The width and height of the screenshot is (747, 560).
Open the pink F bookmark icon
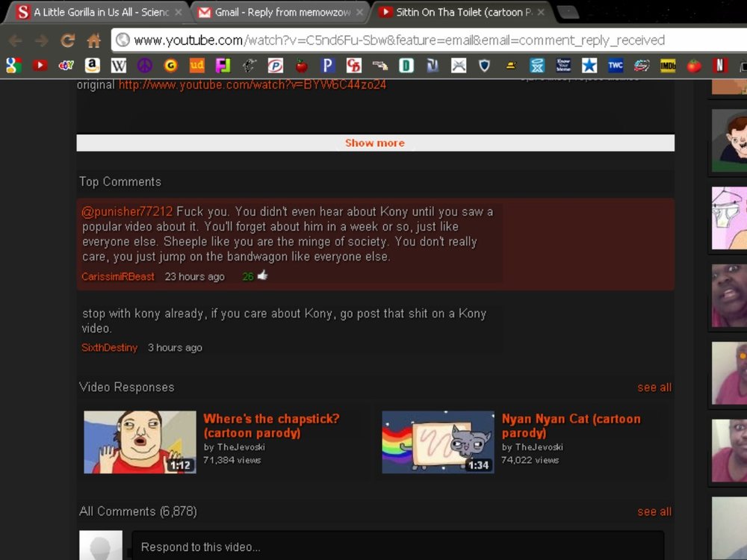click(223, 65)
